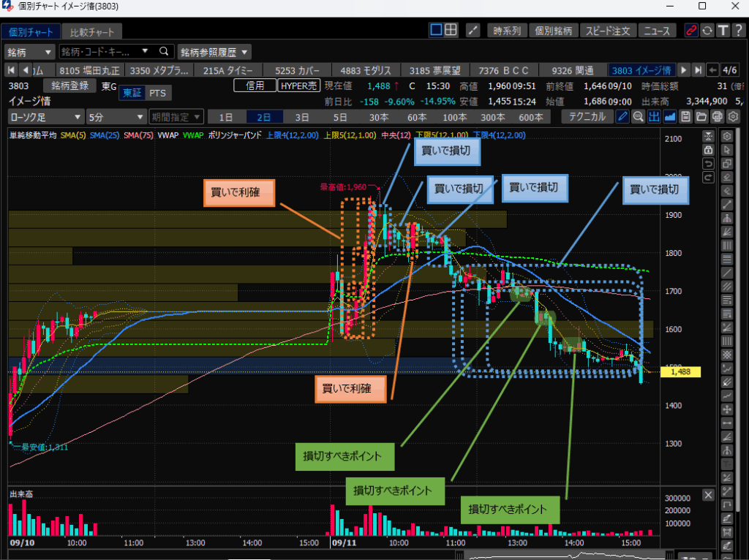Toggle market to PTS
Image resolution: width=749 pixels, height=560 pixels.
tap(157, 93)
